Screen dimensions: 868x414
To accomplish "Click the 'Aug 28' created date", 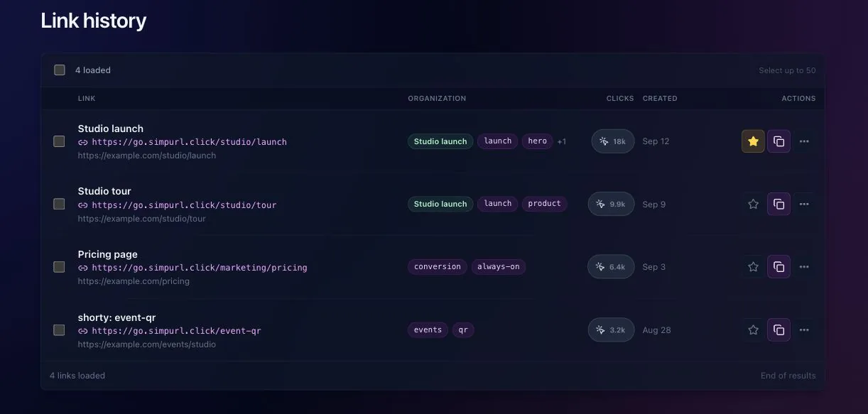I will (x=656, y=330).
